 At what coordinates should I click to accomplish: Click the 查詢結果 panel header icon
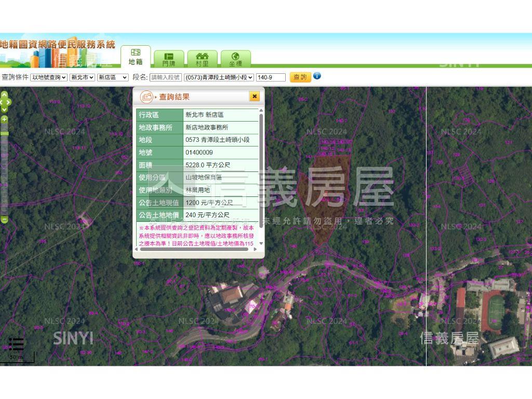point(147,97)
